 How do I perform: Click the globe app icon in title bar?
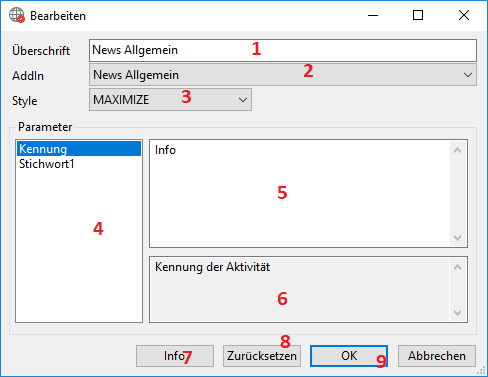pyautogui.click(x=17, y=15)
